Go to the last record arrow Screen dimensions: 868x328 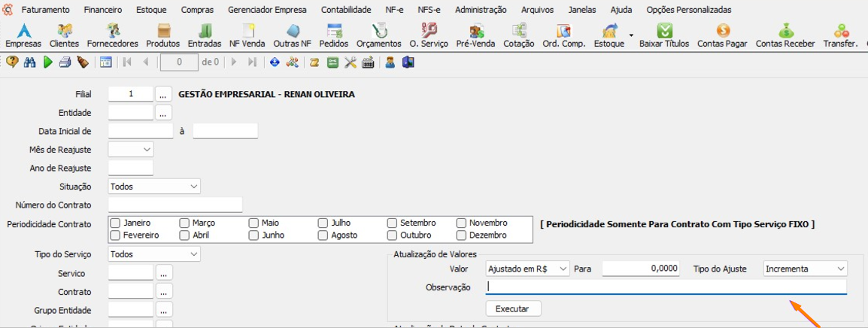click(x=253, y=62)
